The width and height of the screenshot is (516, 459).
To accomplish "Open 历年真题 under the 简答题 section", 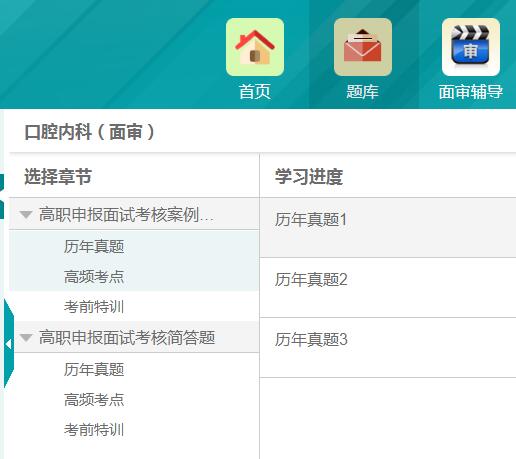I will tap(94, 369).
